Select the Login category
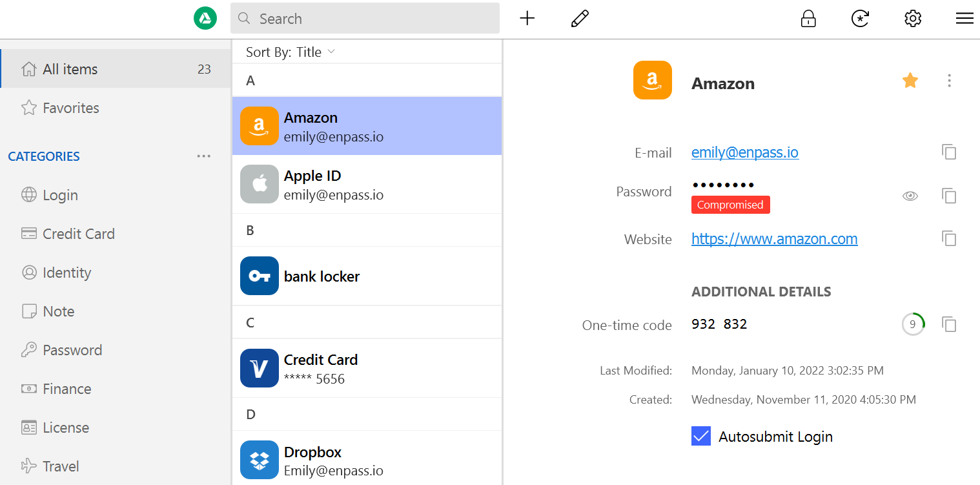 (116, 195)
